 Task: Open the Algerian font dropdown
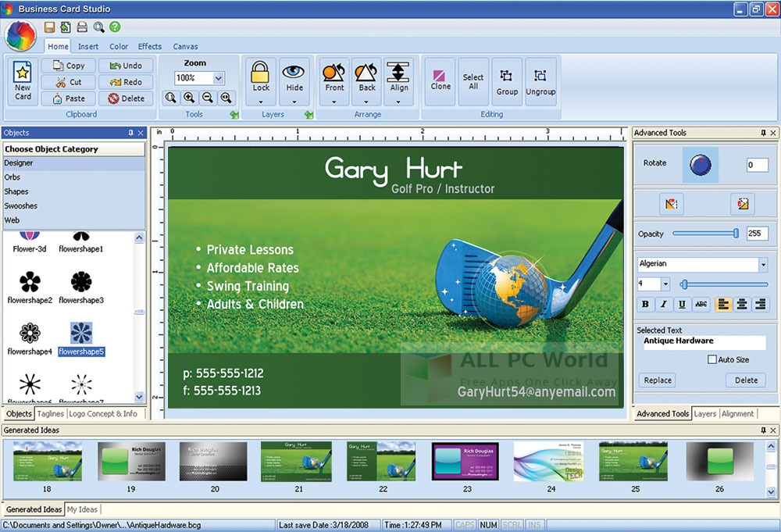pos(762,265)
